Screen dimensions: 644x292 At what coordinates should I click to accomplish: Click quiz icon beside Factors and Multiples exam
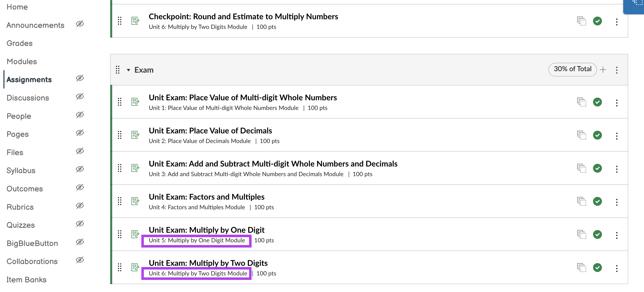135,201
